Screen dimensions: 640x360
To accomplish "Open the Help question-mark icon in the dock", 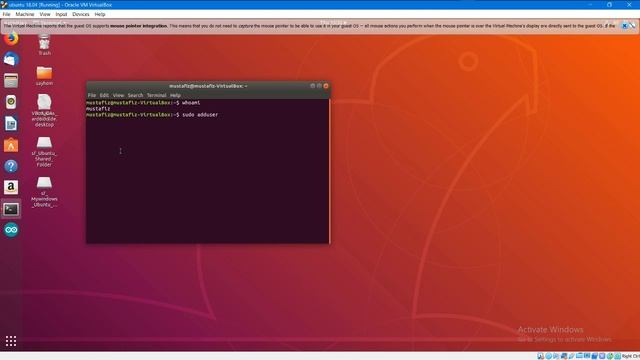I will pyautogui.click(x=11, y=166).
